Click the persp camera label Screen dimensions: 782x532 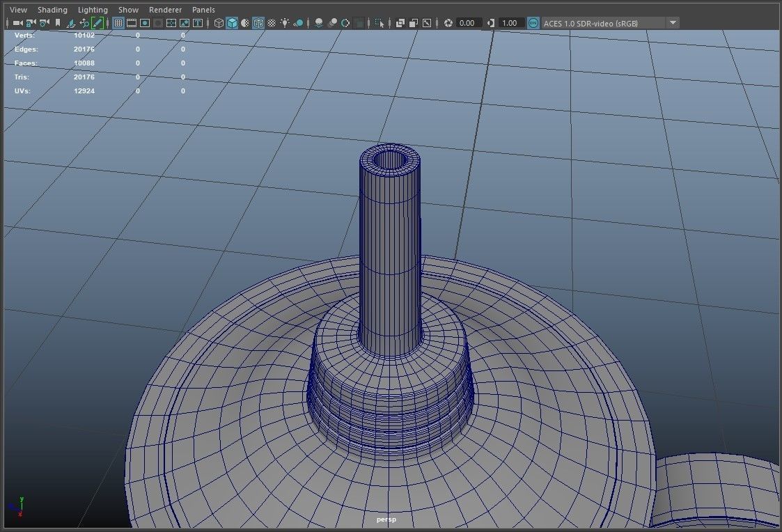386,519
